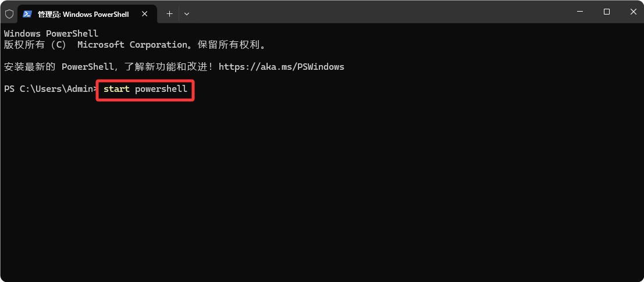644x282 pixels.
Task: Minimize the terminal window
Action: point(580,12)
